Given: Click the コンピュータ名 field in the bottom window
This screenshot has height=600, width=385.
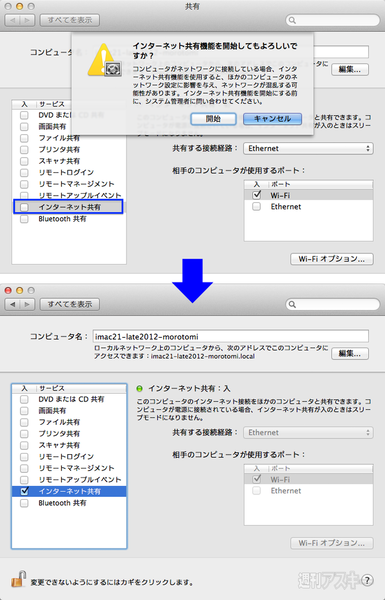Looking at the screenshot, I should [231, 337].
